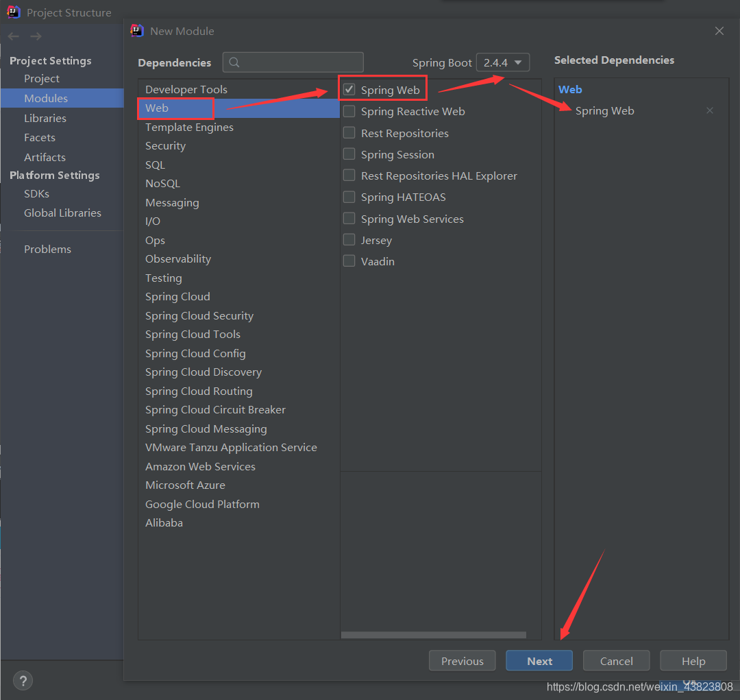Image resolution: width=740 pixels, height=700 pixels.
Task: Select the Alibaba category
Action: [x=239, y=523]
